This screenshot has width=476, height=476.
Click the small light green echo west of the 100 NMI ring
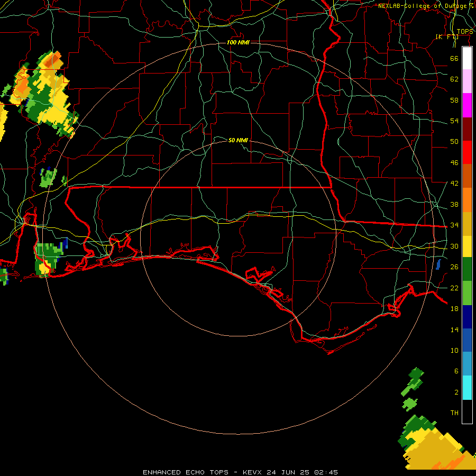[x=48, y=178]
